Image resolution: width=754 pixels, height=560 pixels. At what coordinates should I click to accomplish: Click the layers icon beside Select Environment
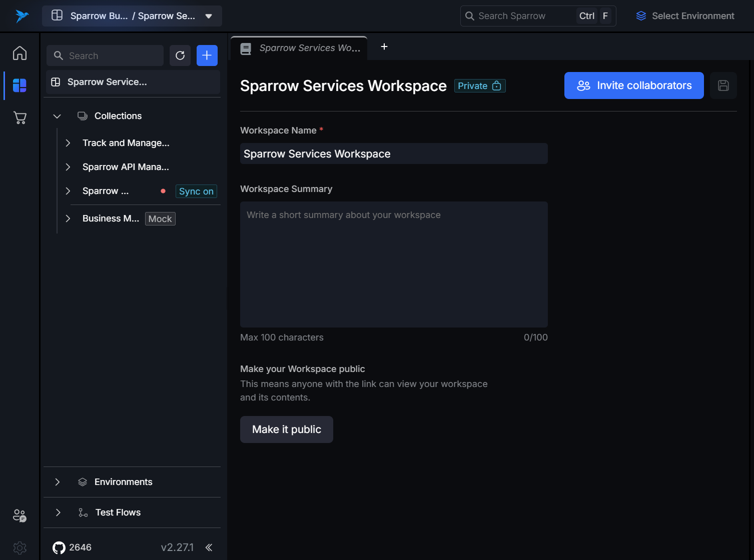(641, 16)
